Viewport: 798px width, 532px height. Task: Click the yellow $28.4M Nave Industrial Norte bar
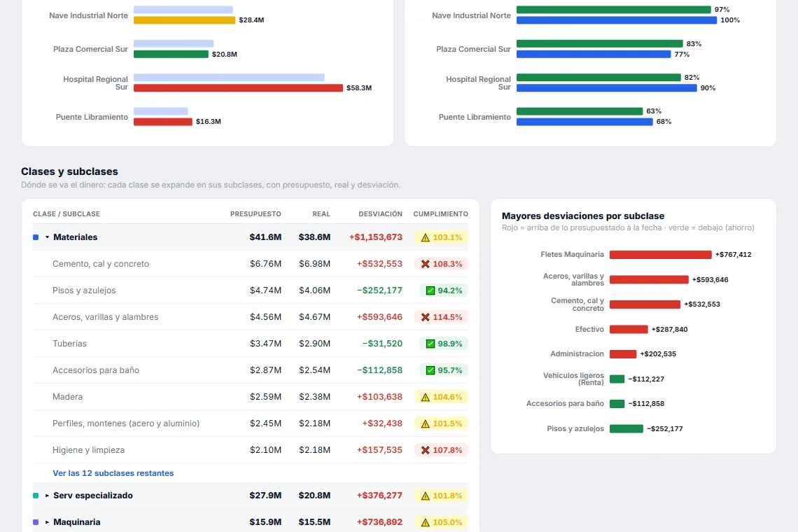(x=184, y=20)
